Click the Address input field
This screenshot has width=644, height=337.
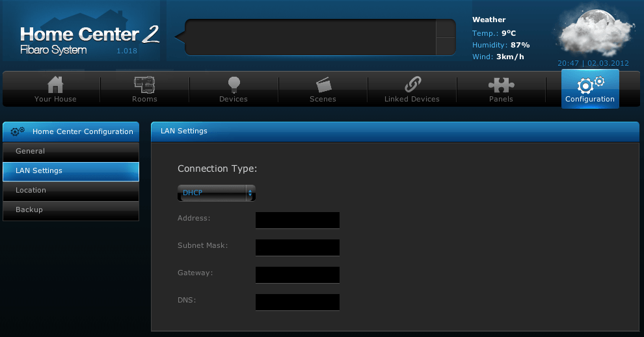[x=297, y=221]
